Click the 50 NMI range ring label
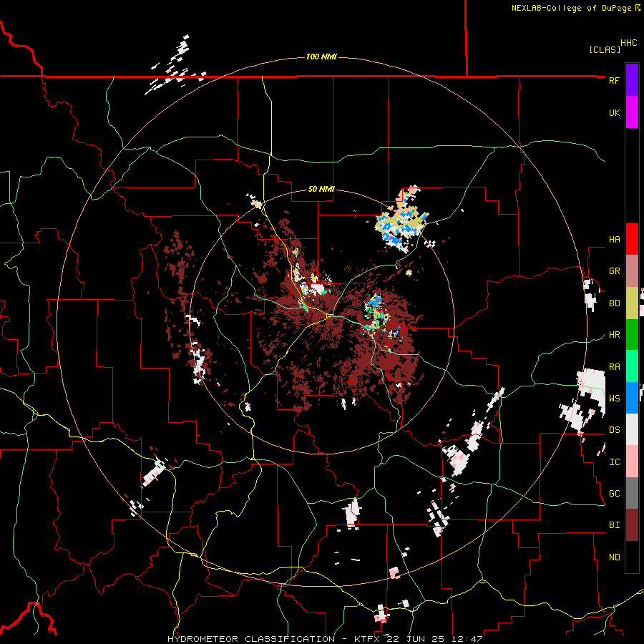This screenshot has width=644, height=644. point(321,190)
